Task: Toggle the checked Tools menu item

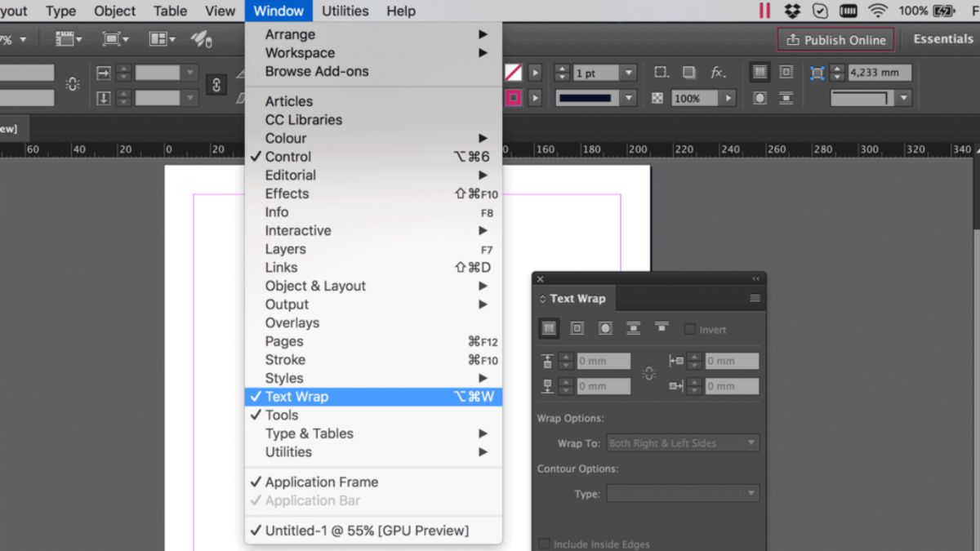Action: (373, 415)
